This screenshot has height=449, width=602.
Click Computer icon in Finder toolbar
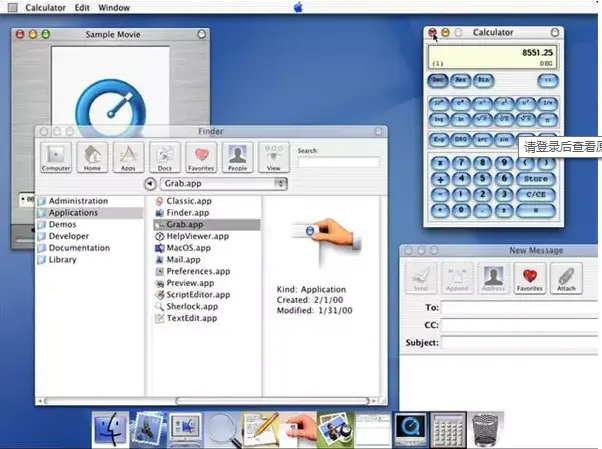56,157
